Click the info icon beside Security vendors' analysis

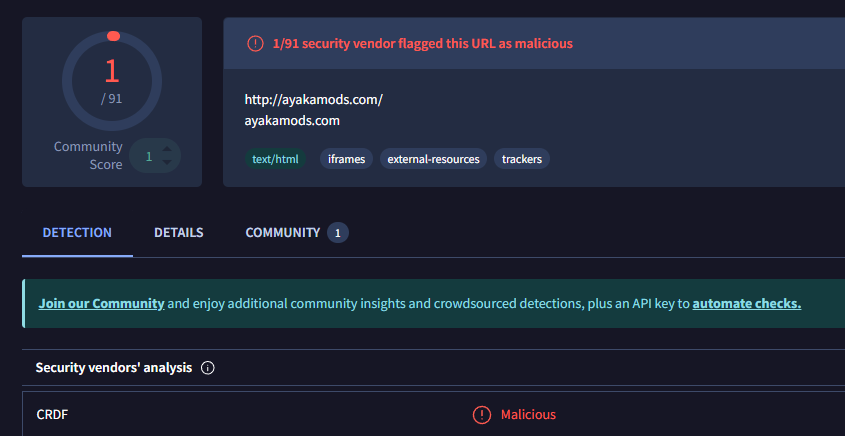click(207, 368)
